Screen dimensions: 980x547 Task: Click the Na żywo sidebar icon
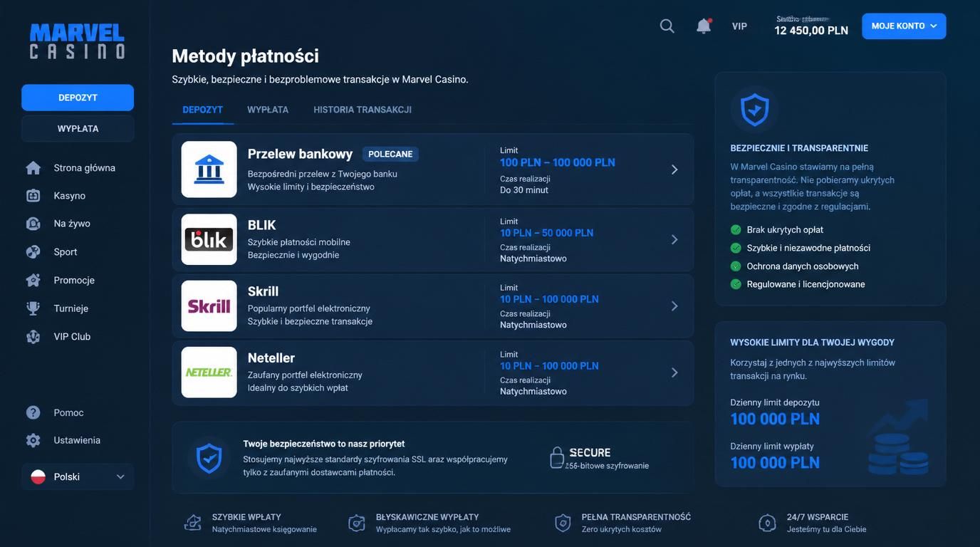pos(33,224)
